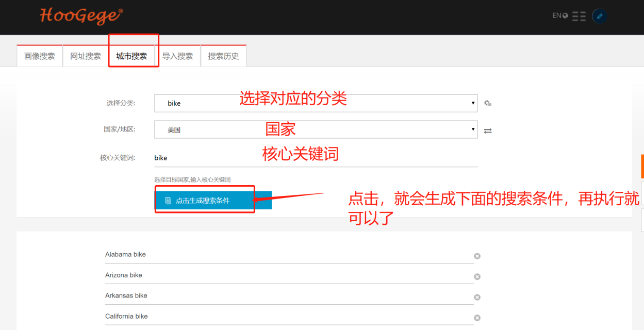644x330 pixels.
Task: Click the Alabama bike text field
Action: tap(289, 255)
